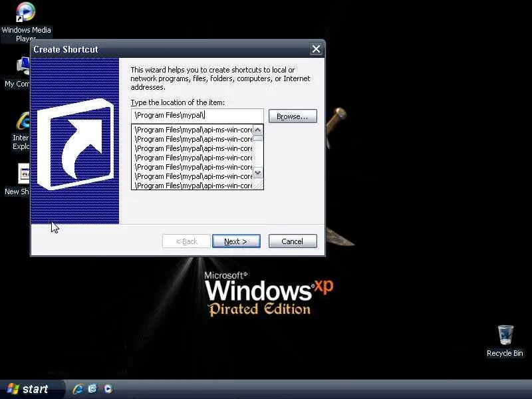Image resolution: width=532 pixels, height=399 pixels.
Task: Focus the item location text field
Action: point(197,115)
